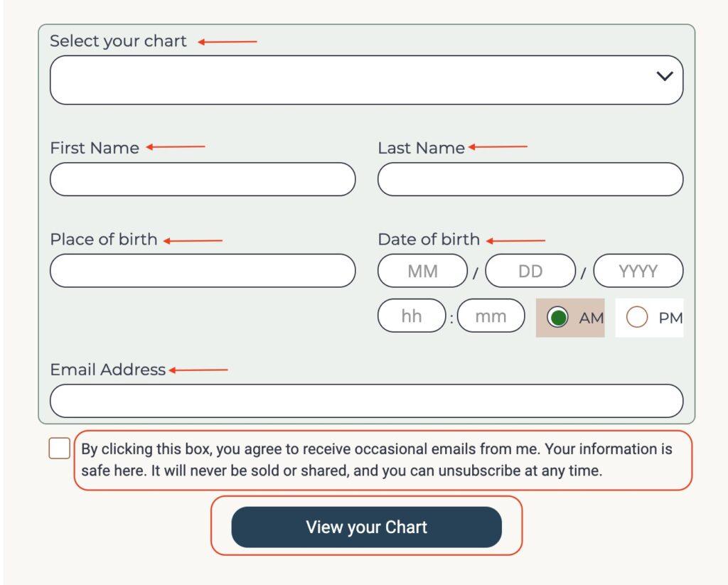
Task: Click the mm minutes field
Action: tap(491, 316)
